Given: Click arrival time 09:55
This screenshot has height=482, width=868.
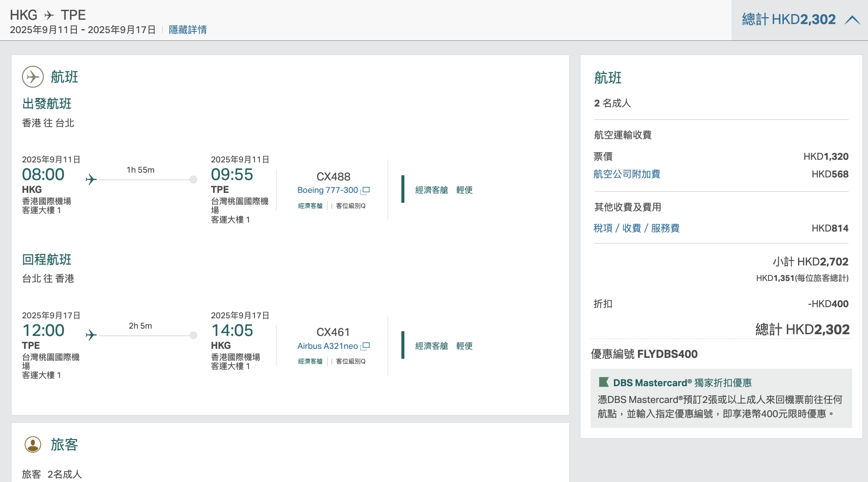Looking at the screenshot, I should coord(232,174).
